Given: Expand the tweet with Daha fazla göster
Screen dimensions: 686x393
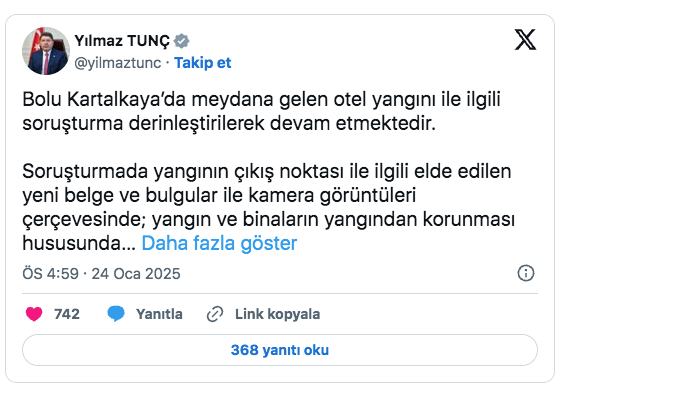Looking at the screenshot, I should [219, 243].
